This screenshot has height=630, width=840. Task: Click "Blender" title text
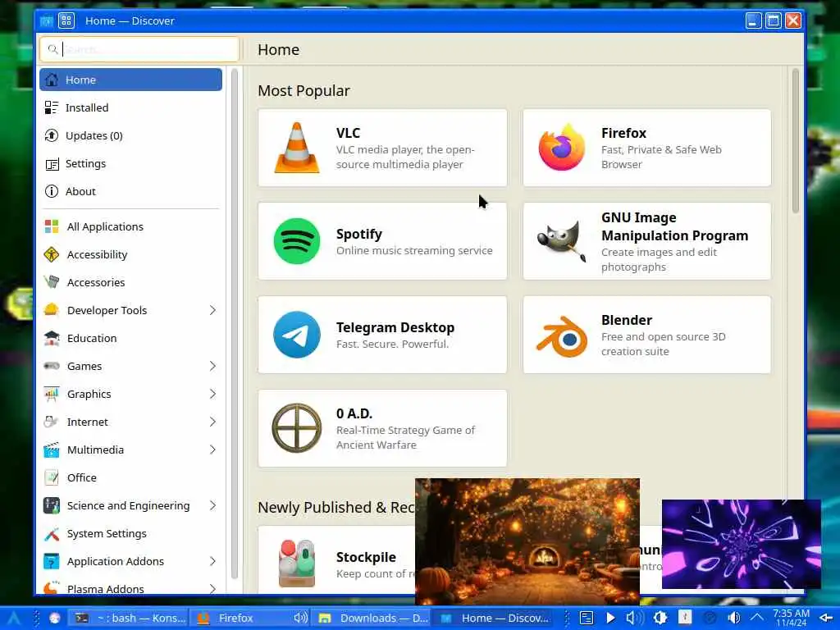626,320
